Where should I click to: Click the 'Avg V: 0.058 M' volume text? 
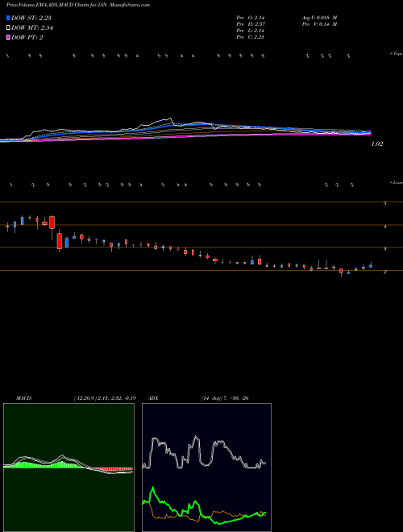click(319, 17)
